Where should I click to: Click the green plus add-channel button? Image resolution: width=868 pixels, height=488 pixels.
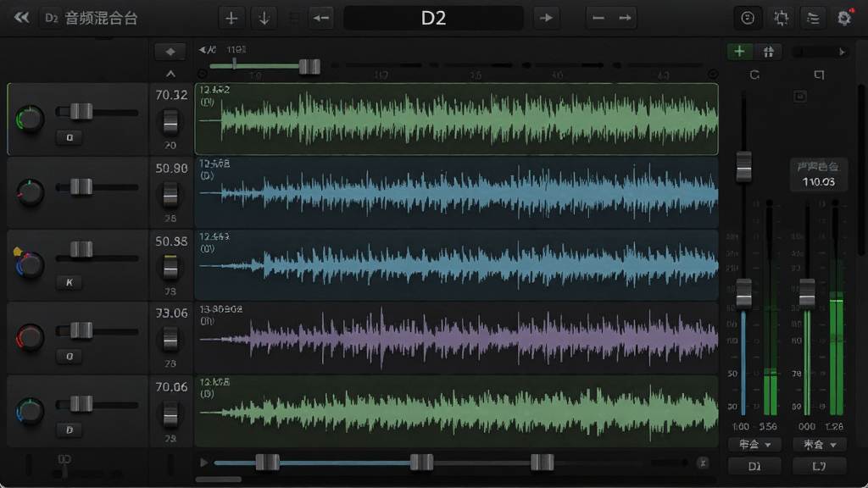pyautogui.click(x=739, y=52)
